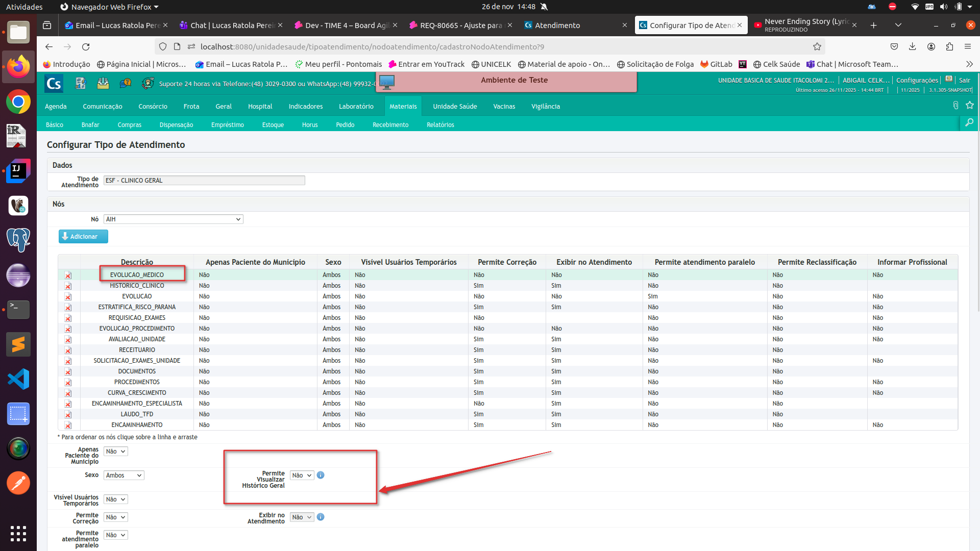The image size is (980, 551).
Task: Expand the Sexo dropdown set to Ambos
Action: (124, 475)
